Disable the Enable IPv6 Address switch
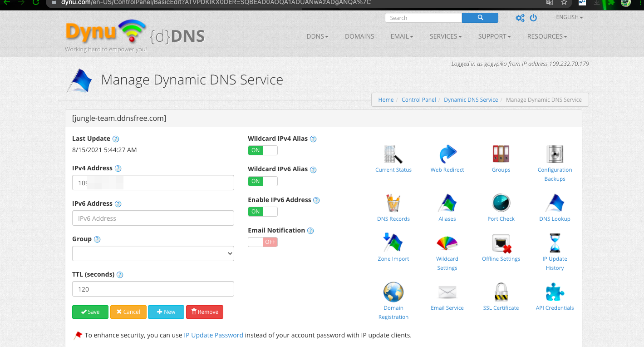The image size is (644, 347). (262, 212)
